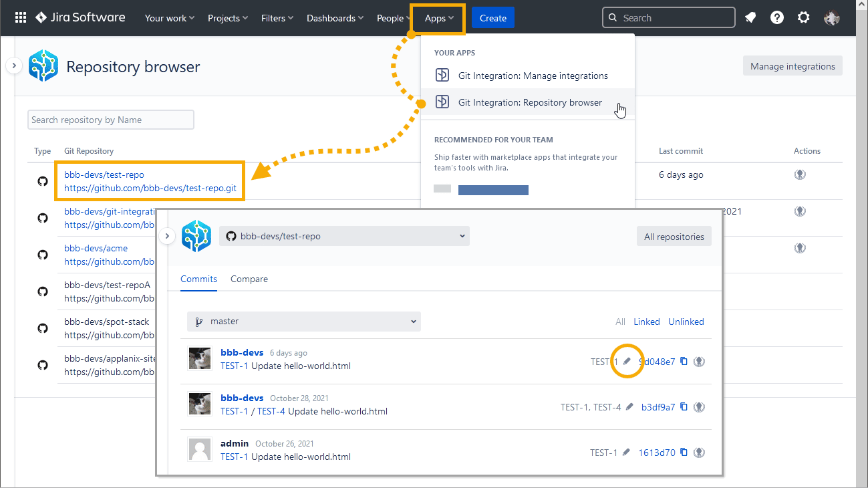The width and height of the screenshot is (868, 488).
Task: Copy commit hash b3df9a7
Action: (684, 406)
